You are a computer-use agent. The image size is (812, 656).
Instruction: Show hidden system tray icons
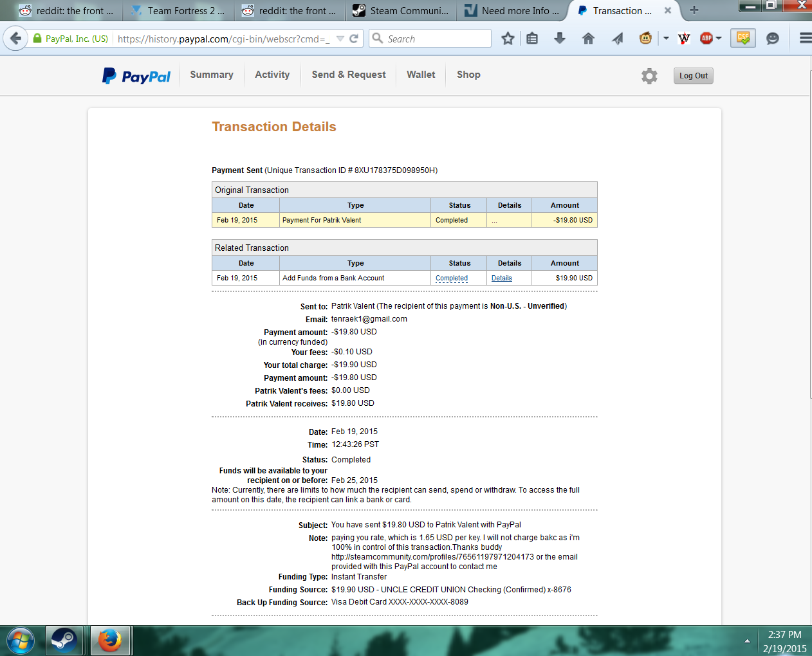pyautogui.click(x=747, y=641)
